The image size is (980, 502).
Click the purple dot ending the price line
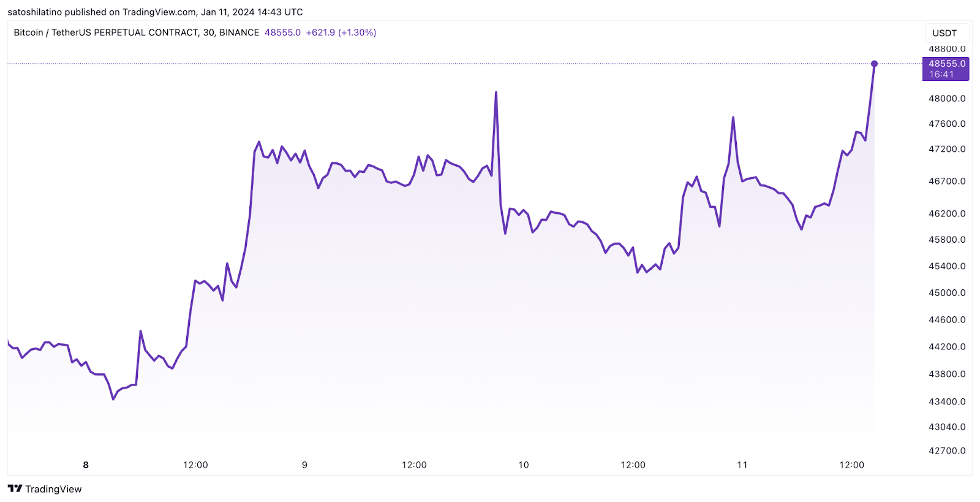874,64
